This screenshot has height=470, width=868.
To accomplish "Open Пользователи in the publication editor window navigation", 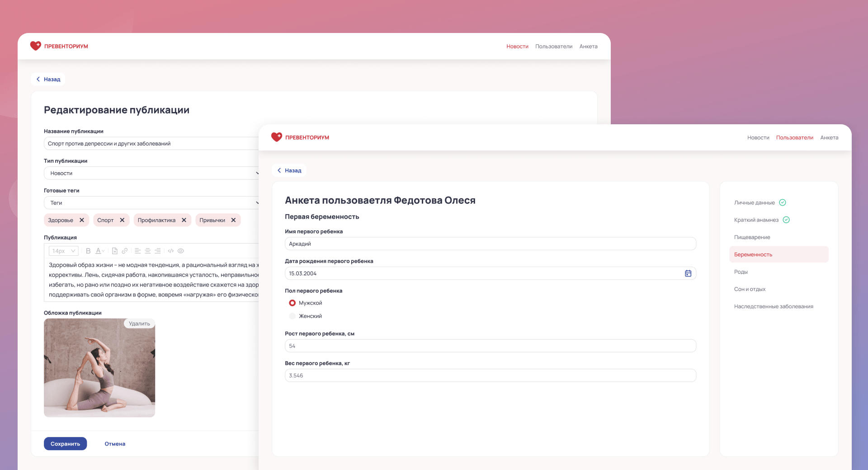I will (554, 47).
